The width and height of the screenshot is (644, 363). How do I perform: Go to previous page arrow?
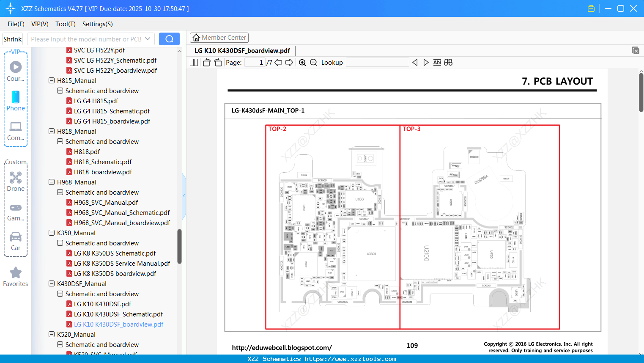[278, 62]
